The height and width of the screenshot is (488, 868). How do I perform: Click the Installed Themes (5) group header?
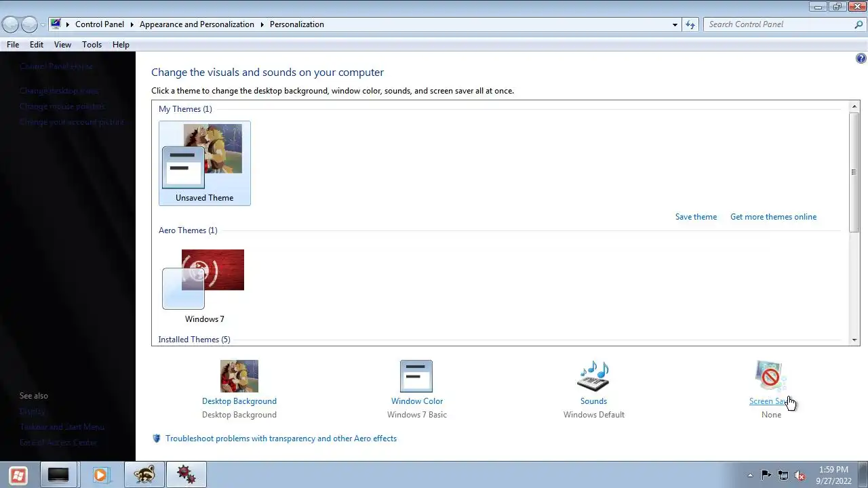194,340
